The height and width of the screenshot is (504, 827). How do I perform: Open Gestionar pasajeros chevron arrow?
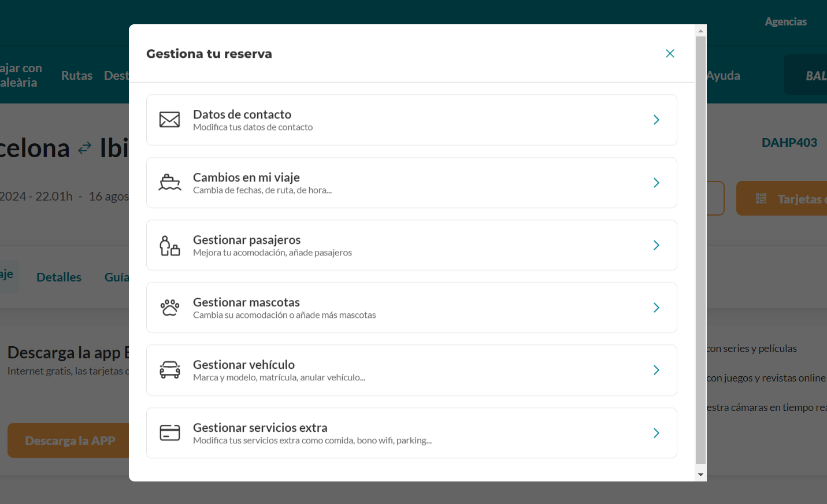pos(657,245)
